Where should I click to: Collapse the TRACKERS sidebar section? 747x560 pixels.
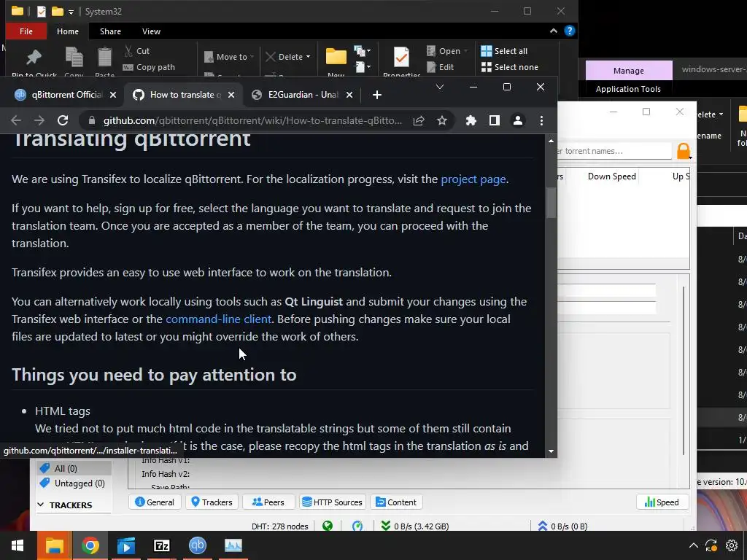[x=41, y=505]
